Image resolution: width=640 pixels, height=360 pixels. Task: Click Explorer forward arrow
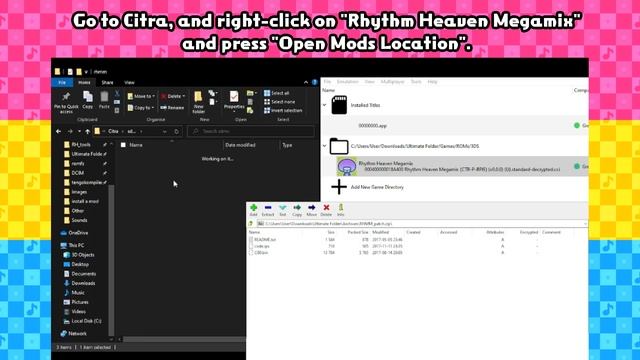click(x=70, y=131)
